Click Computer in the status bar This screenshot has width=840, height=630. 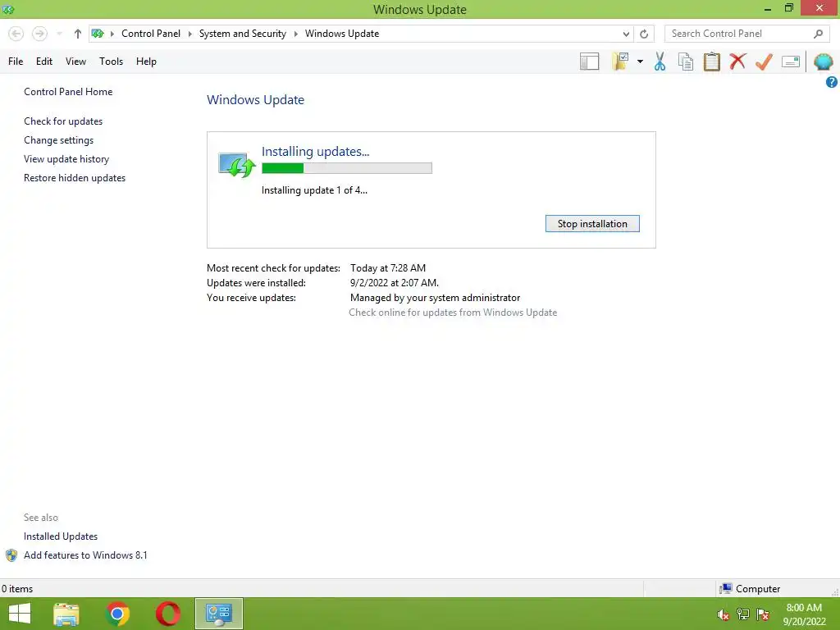coord(750,589)
